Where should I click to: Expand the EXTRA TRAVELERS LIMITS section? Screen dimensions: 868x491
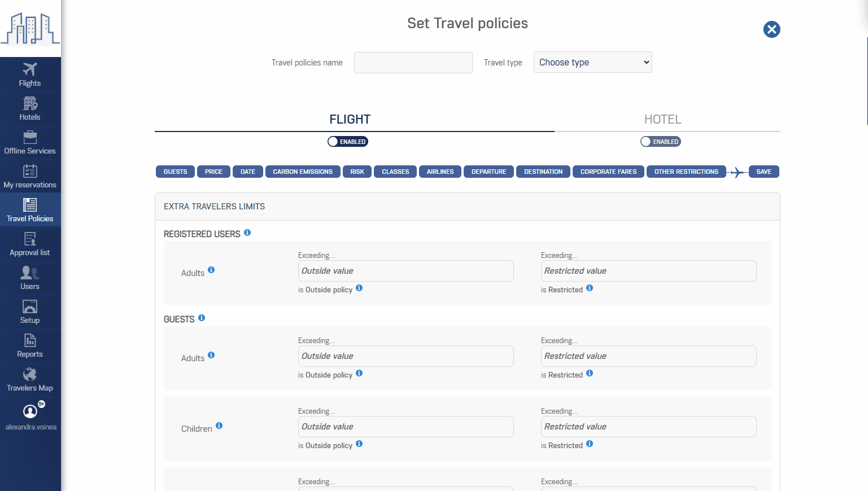[x=214, y=207]
